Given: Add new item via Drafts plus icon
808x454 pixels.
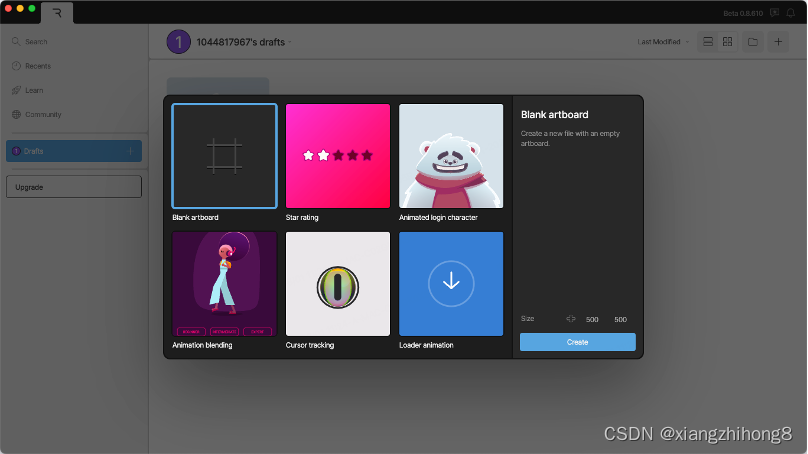Looking at the screenshot, I should point(130,151).
